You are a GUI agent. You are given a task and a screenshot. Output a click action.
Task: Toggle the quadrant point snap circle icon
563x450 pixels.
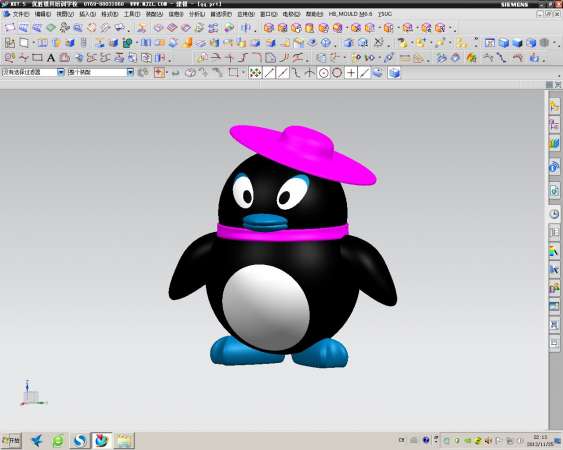point(337,73)
